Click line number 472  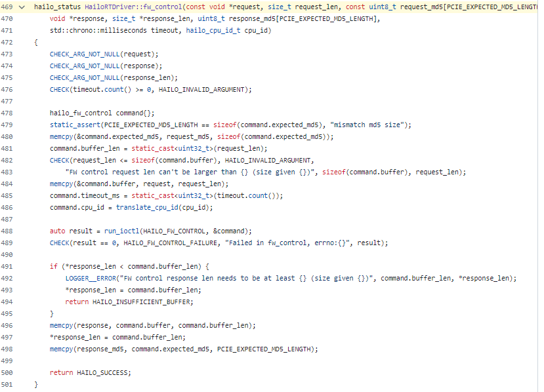(x=8, y=42)
